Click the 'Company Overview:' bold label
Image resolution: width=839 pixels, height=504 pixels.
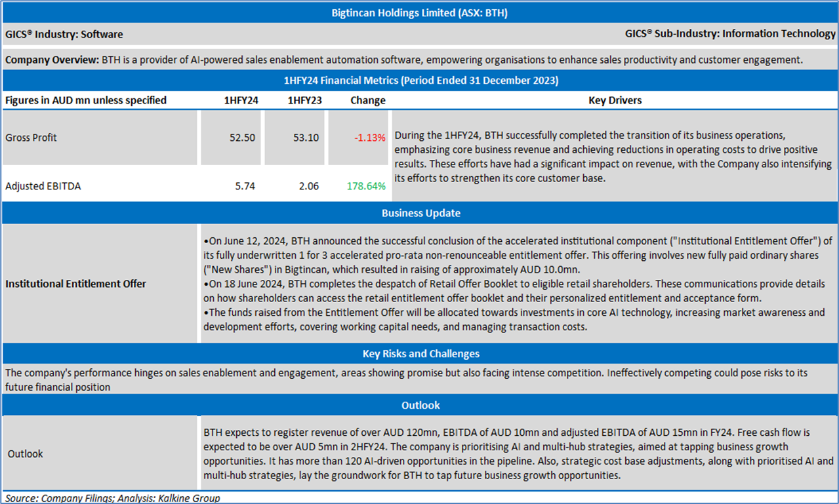tap(52, 60)
